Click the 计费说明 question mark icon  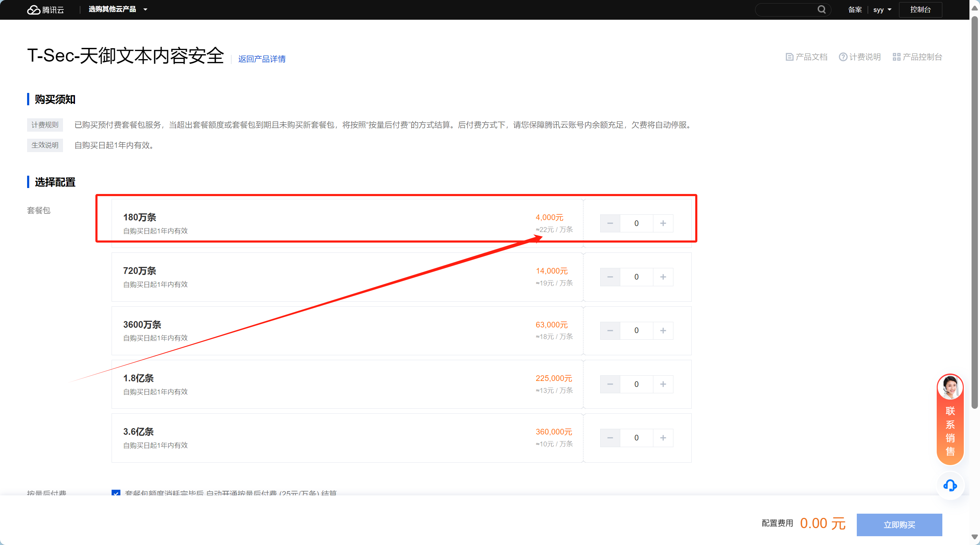(843, 57)
